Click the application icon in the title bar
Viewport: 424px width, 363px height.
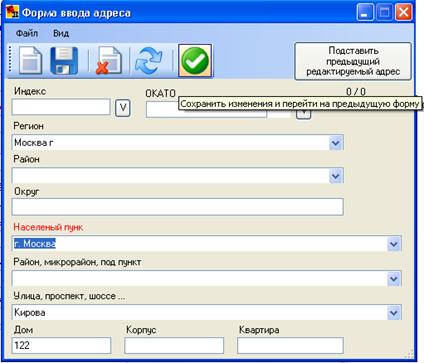(12, 12)
